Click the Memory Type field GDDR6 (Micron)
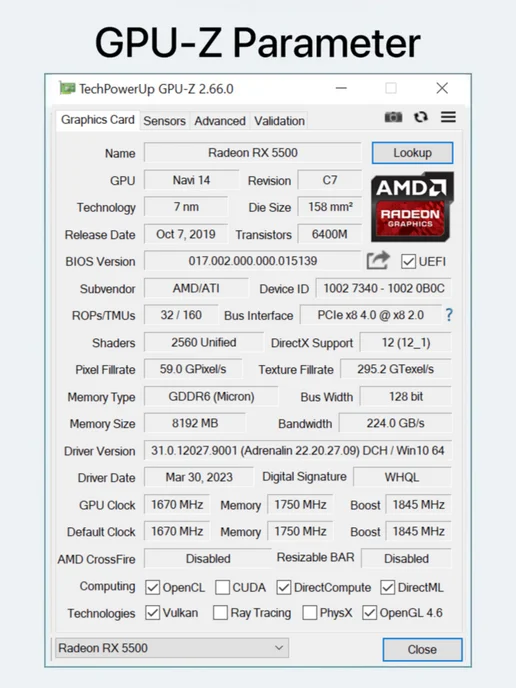This screenshot has width=516, height=688. coord(211,397)
